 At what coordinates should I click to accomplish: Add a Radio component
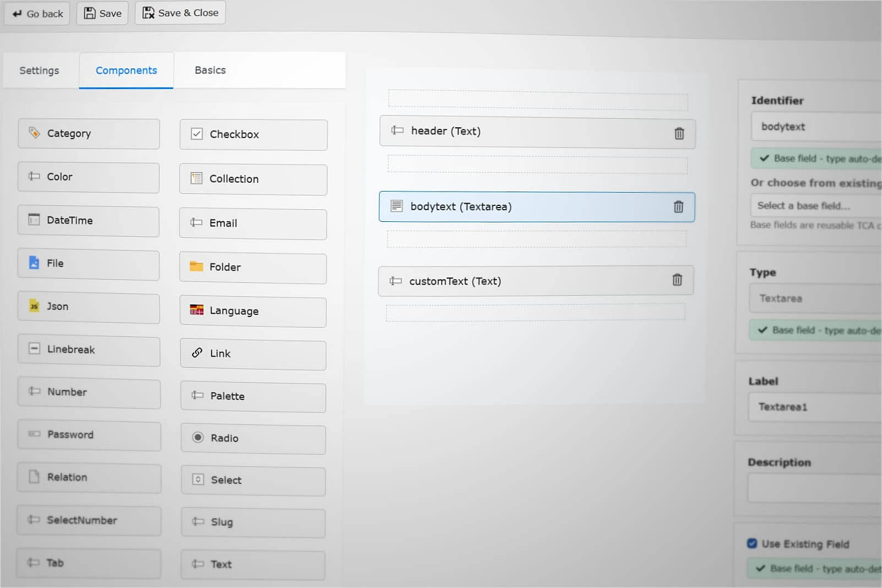point(253,438)
